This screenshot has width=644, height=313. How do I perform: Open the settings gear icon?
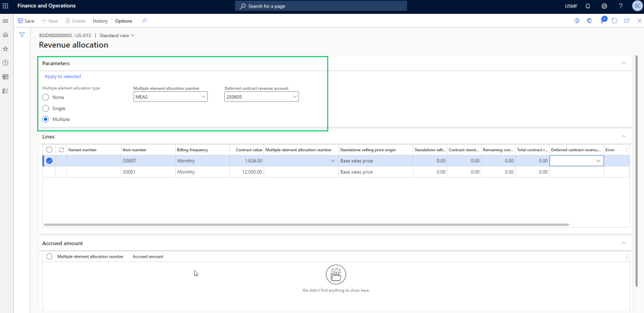coord(604,6)
